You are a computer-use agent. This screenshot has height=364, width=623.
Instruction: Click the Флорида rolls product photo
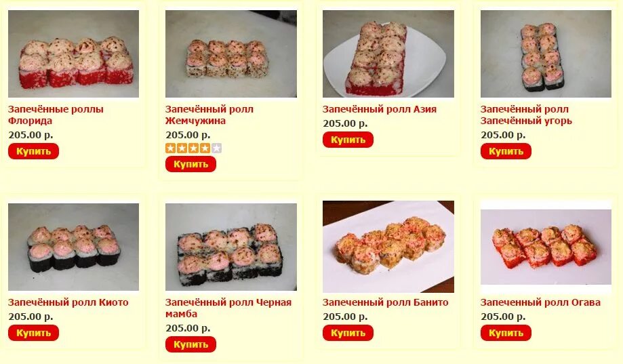73,54
